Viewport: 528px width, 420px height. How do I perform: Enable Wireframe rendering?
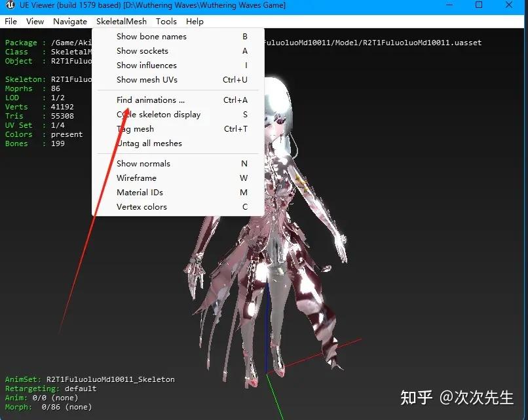tap(136, 178)
